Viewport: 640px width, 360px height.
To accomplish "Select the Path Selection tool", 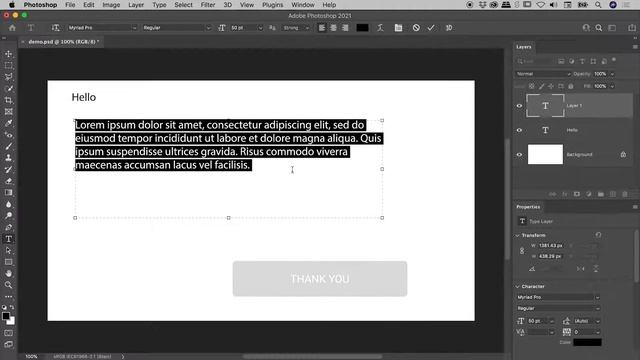I will [9, 250].
